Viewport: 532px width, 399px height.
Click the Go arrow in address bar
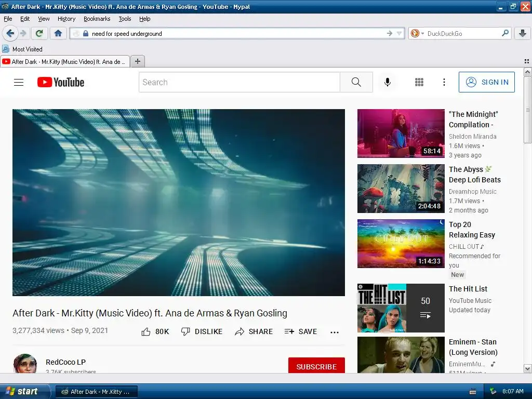click(390, 33)
